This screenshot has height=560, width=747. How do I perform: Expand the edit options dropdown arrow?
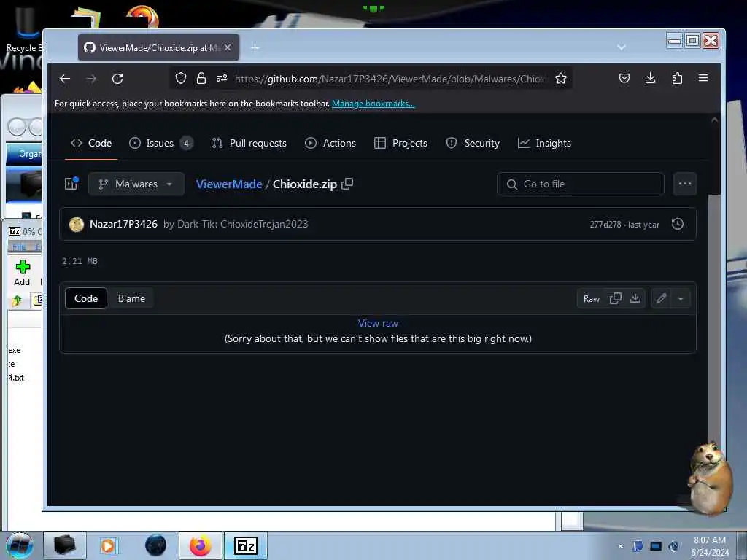point(681,298)
